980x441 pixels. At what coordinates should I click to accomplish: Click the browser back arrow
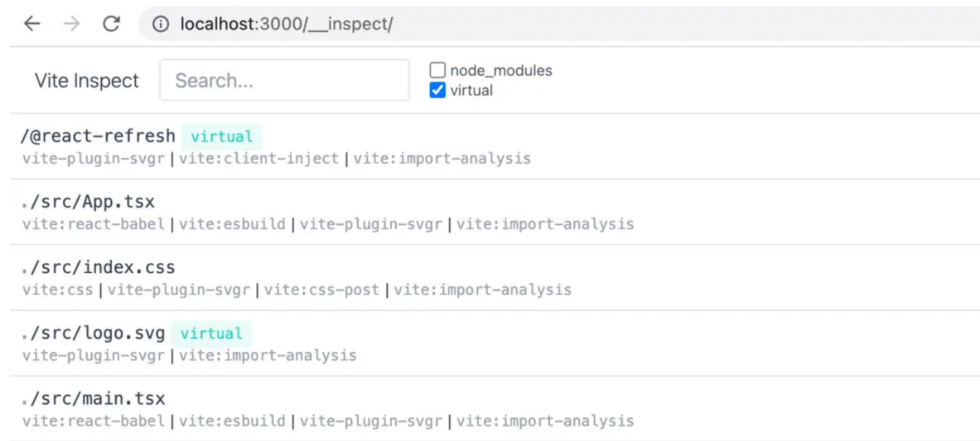(32, 24)
